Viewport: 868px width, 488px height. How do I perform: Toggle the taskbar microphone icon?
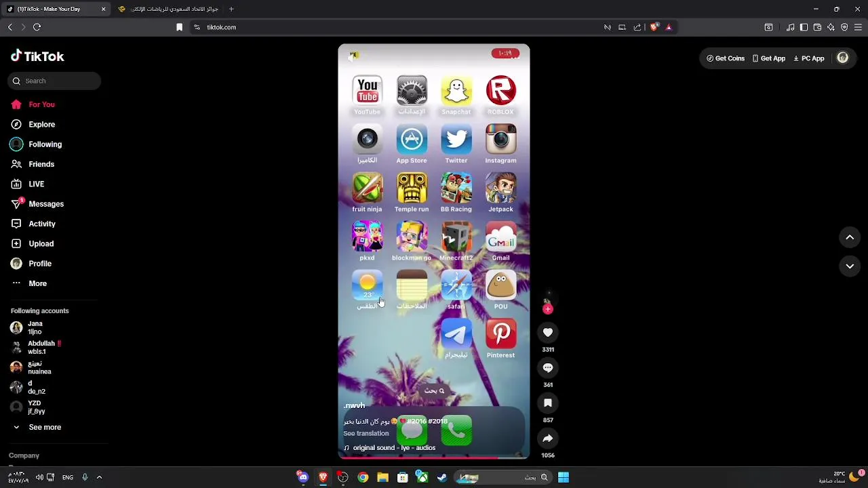pos(85,477)
